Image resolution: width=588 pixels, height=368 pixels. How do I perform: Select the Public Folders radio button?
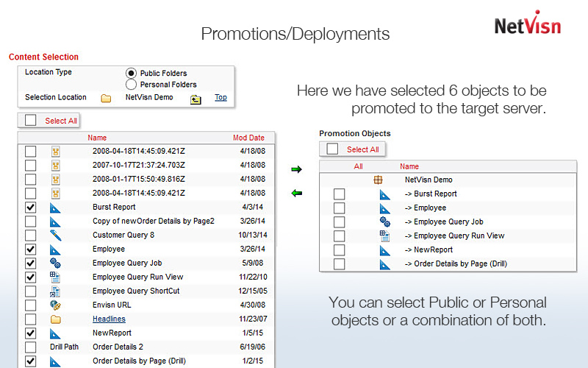131,73
